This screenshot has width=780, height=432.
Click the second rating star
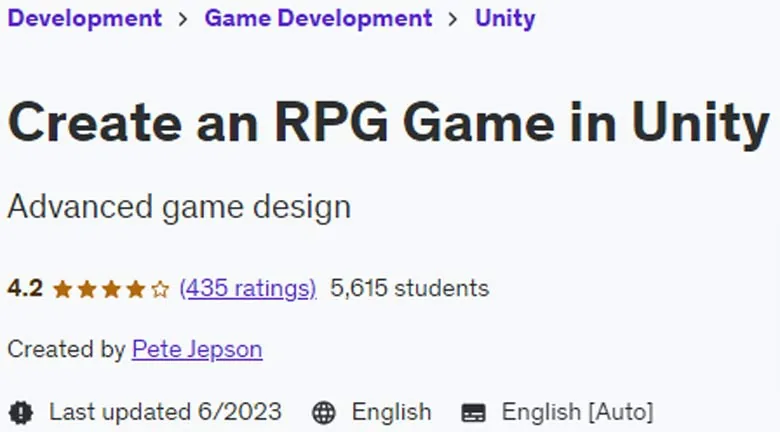87,289
